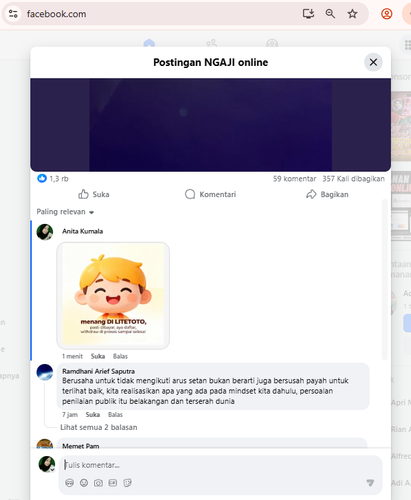Click the Facebook Home tab icon
The width and height of the screenshot is (411, 500).
click(x=149, y=43)
